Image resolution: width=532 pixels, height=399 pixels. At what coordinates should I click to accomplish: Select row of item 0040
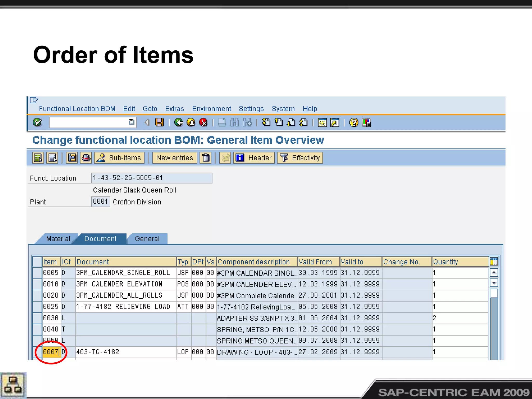click(x=37, y=329)
